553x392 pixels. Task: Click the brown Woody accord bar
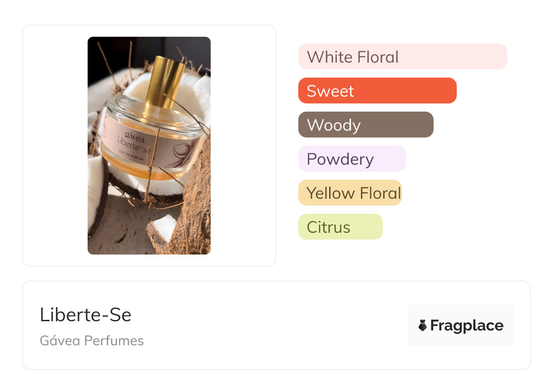(365, 125)
